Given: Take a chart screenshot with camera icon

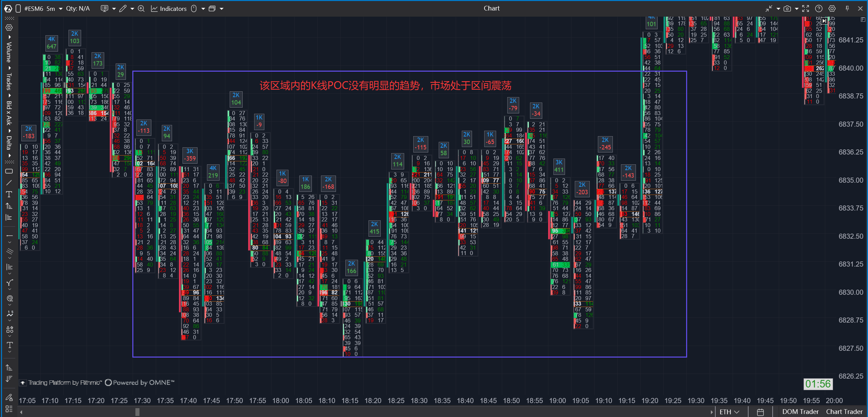Looking at the screenshot, I should pyautogui.click(x=787, y=8).
